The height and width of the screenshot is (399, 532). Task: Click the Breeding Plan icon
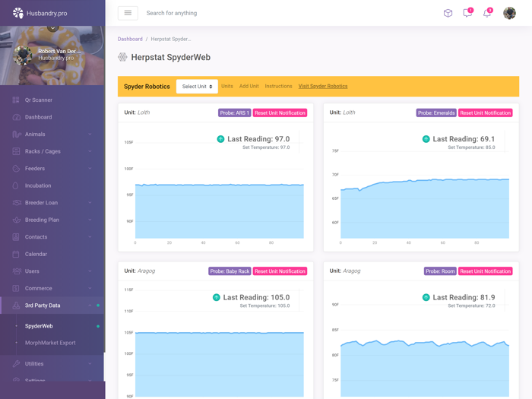(x=16, y=220)
